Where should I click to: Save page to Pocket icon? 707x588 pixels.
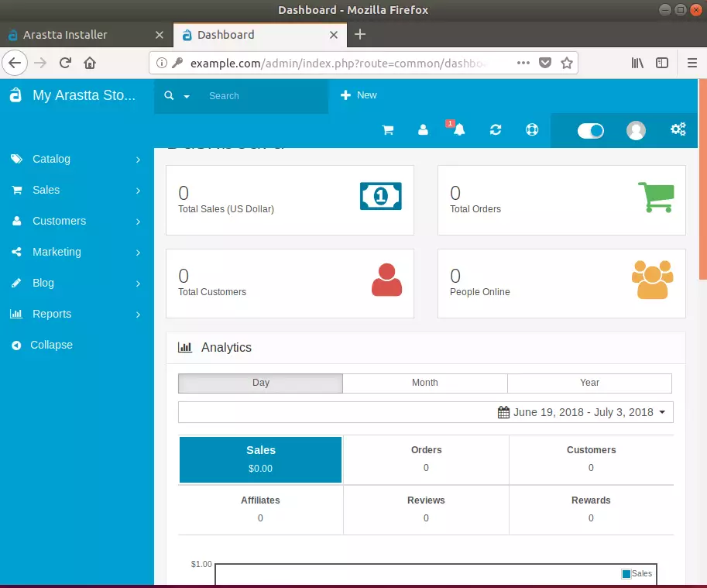pos(545,63)
